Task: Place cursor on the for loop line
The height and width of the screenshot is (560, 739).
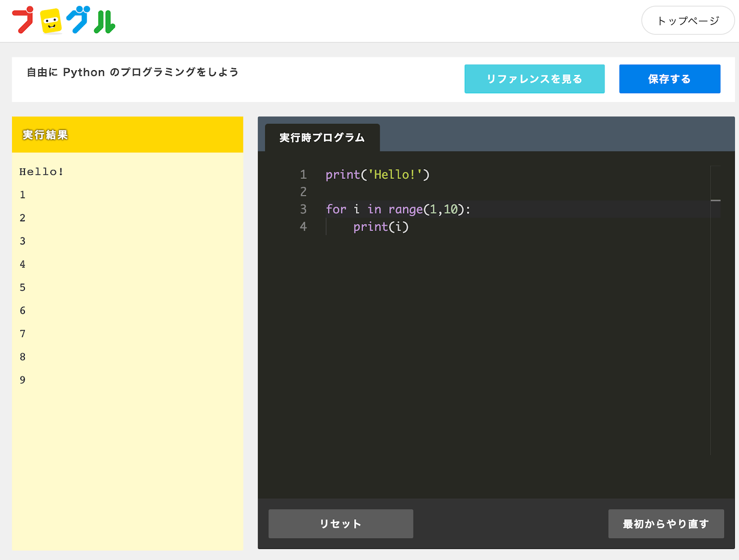Action: (398, 209)
